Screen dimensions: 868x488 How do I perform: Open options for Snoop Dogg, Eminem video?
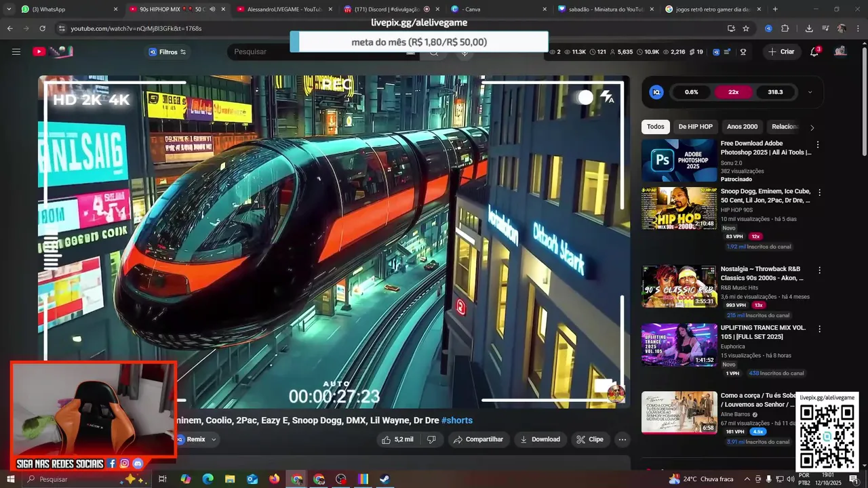pyautogui.click(x=819, y=192)
